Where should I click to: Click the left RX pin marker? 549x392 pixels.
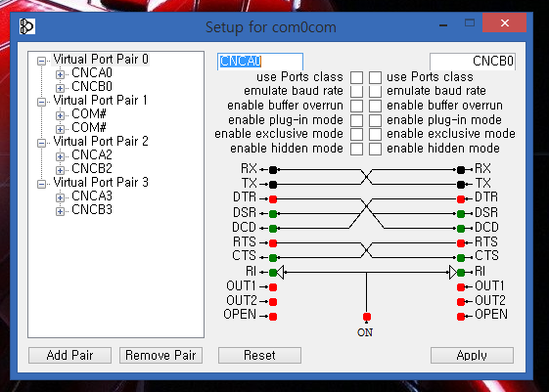[x=273, y=170]
